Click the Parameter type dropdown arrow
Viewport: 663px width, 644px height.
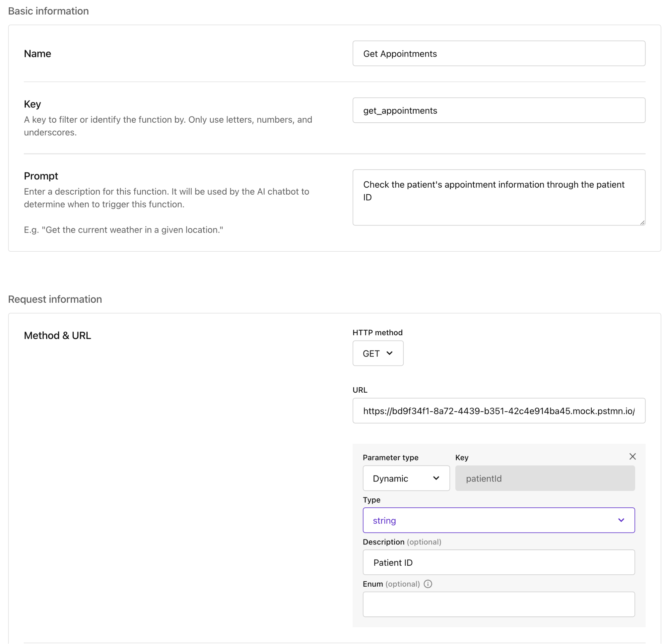[436, 478]
